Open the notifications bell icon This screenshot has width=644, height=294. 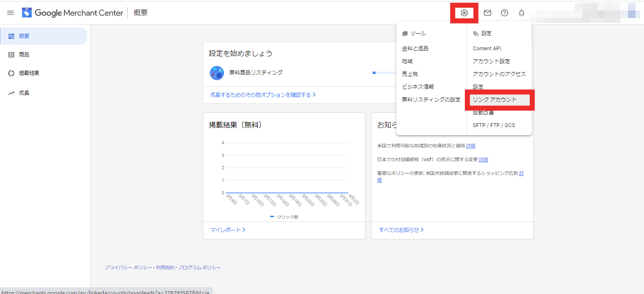point(521,13)
